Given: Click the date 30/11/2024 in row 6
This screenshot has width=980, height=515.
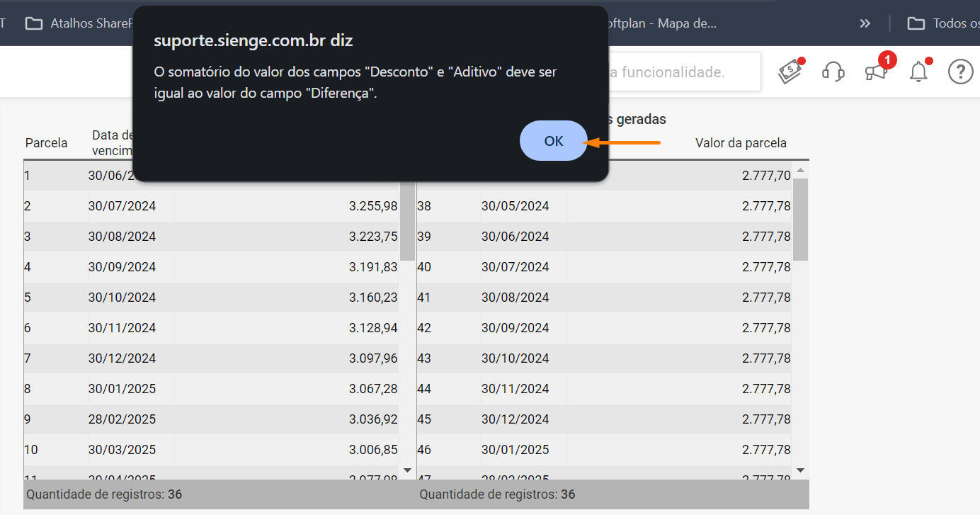Looking at the screenshot, I should coord(122,328).
